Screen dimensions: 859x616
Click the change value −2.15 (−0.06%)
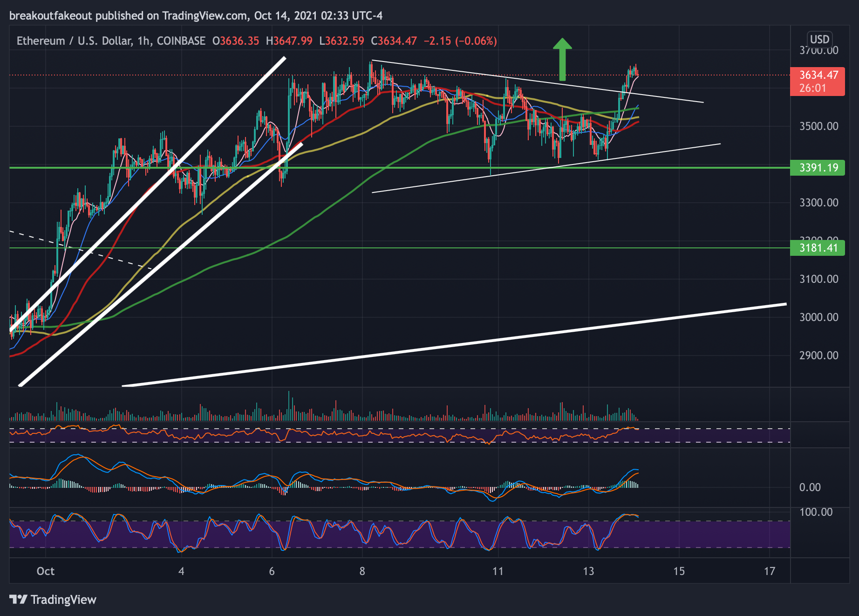[x=460, y=41]
